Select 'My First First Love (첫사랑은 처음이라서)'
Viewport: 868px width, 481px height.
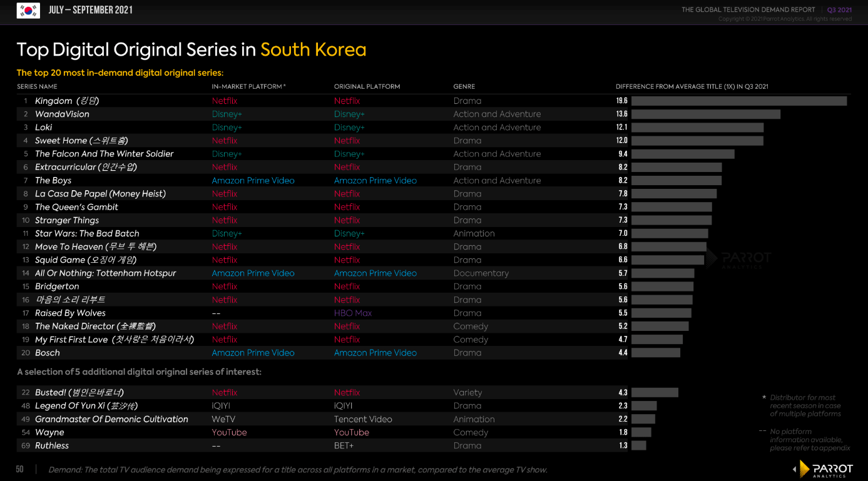(115, 340)
